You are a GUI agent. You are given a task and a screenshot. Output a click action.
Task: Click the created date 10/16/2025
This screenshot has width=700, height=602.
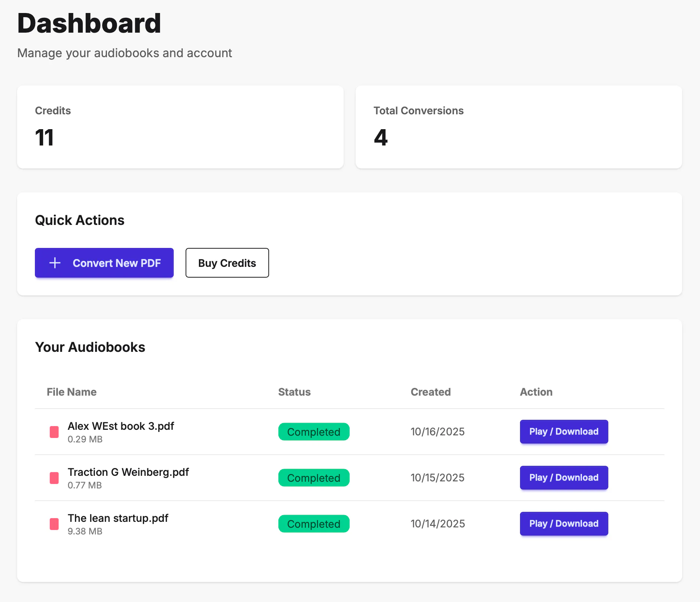(x=438, y=432)
